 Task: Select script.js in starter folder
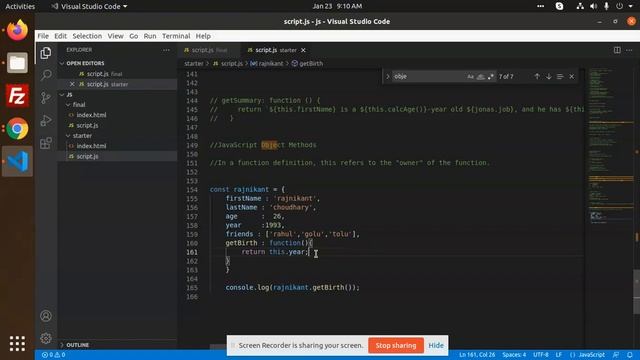(x=87, y=156)
